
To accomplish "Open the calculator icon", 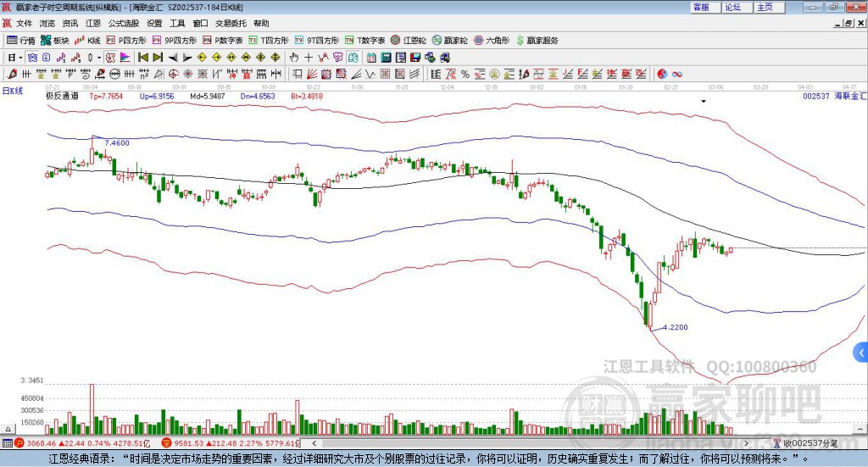I will [386, 58].
